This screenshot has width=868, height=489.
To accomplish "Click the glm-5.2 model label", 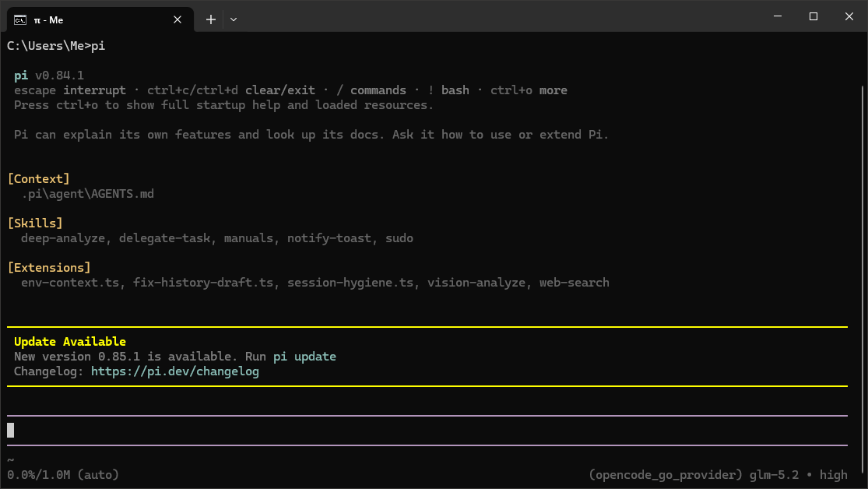I will (774, 475).
